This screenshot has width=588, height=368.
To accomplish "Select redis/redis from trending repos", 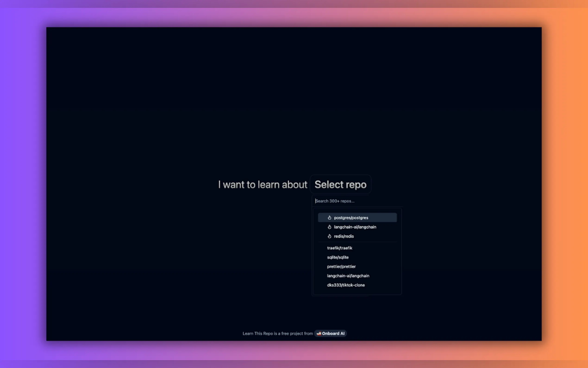I will pyautogui.click(x=344, y=236).
